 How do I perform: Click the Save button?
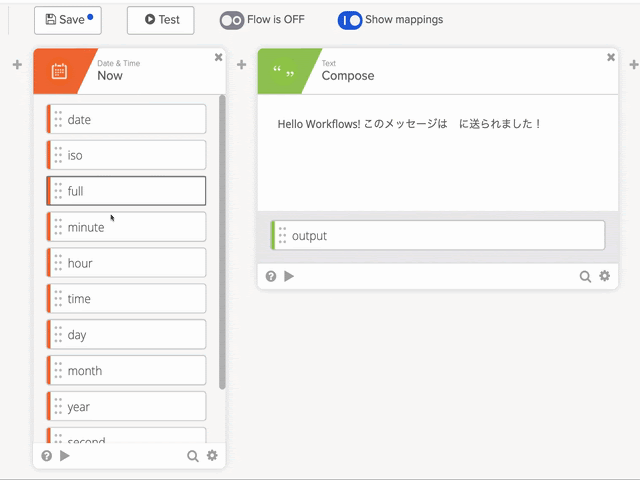[x=68, y=20]
